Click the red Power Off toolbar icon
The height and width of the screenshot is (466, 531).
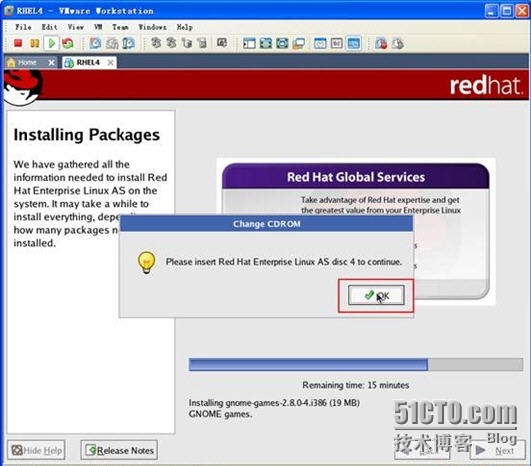coord(18,43)
